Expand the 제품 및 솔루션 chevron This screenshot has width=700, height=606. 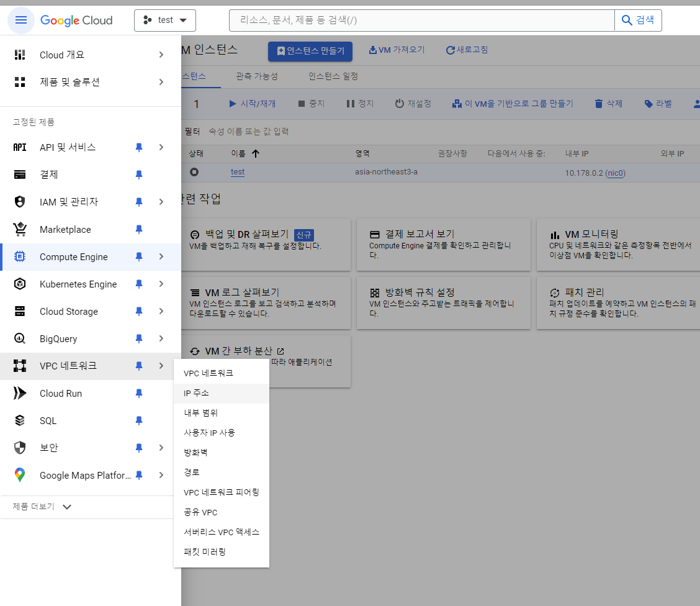click(x=161, y=82)
